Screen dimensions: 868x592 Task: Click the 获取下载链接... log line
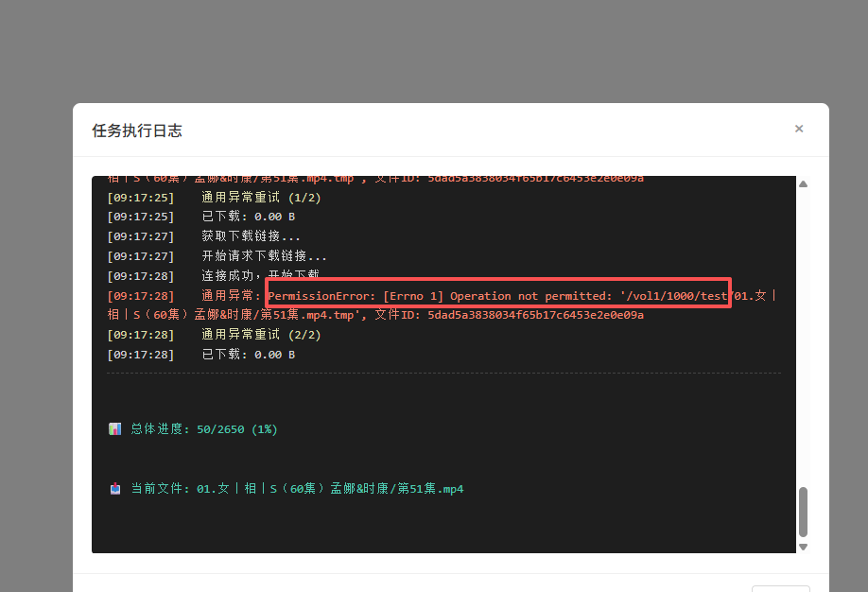tap(203, 236)
